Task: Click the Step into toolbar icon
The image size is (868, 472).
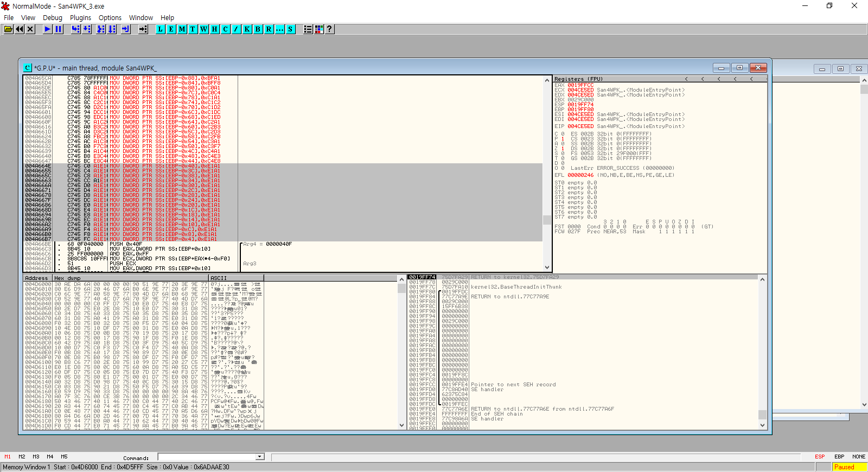Action: 76,29
